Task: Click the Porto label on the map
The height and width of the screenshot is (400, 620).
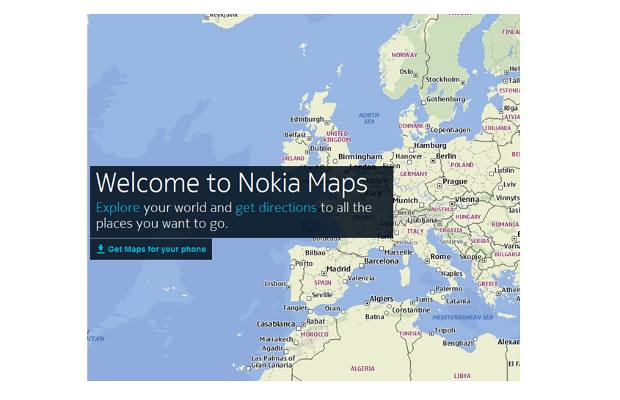Action: [x=304, y=263]
